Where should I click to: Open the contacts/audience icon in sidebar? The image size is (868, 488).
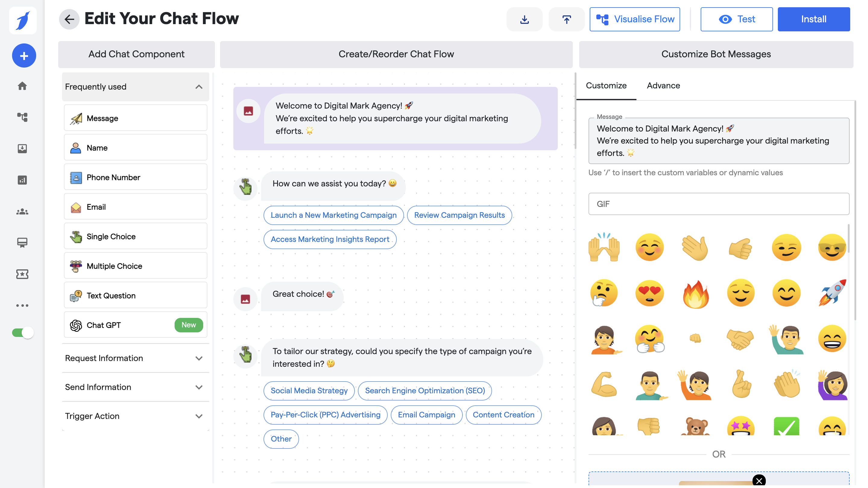[23, 211]
